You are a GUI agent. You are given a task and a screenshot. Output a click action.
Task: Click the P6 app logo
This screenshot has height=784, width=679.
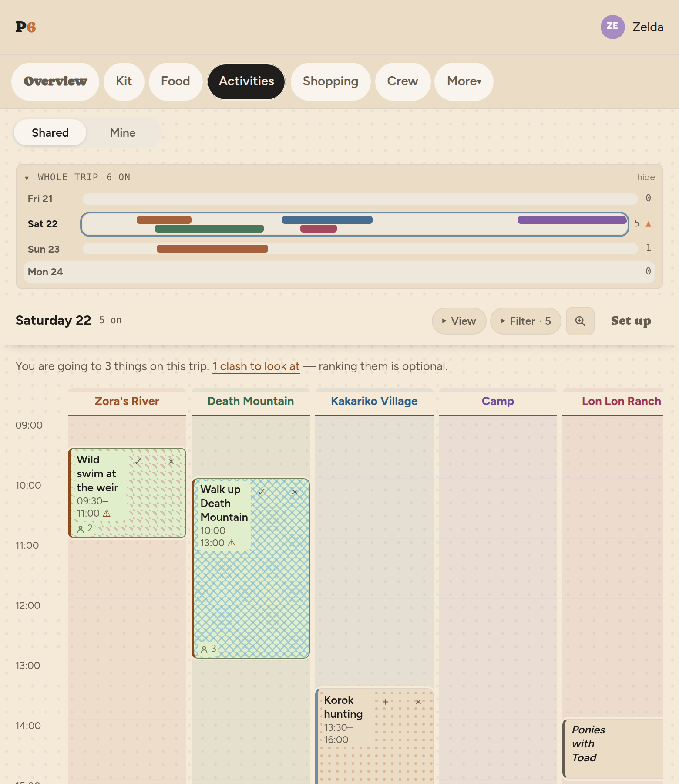(26, 27)
